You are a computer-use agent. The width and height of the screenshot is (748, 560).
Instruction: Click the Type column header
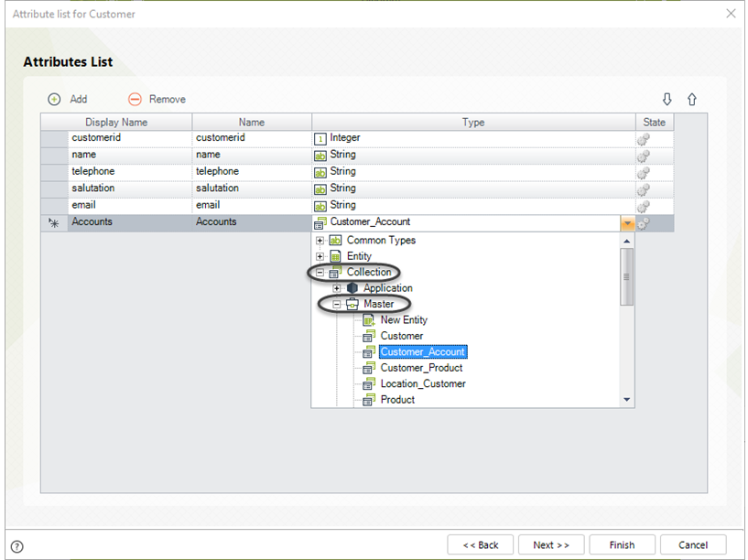pyautogui.click(x=473, y=122)
